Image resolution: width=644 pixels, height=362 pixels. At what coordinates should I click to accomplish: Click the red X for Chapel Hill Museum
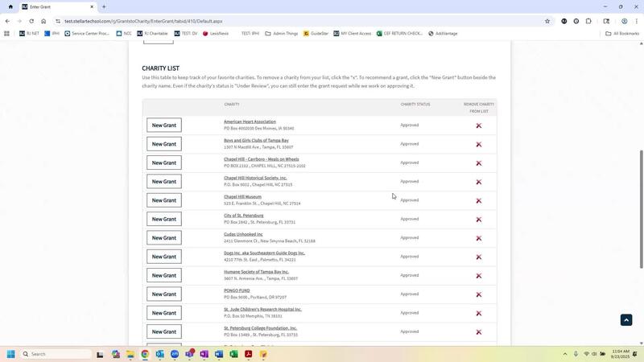pyautogui.click(x=478, y=200)
